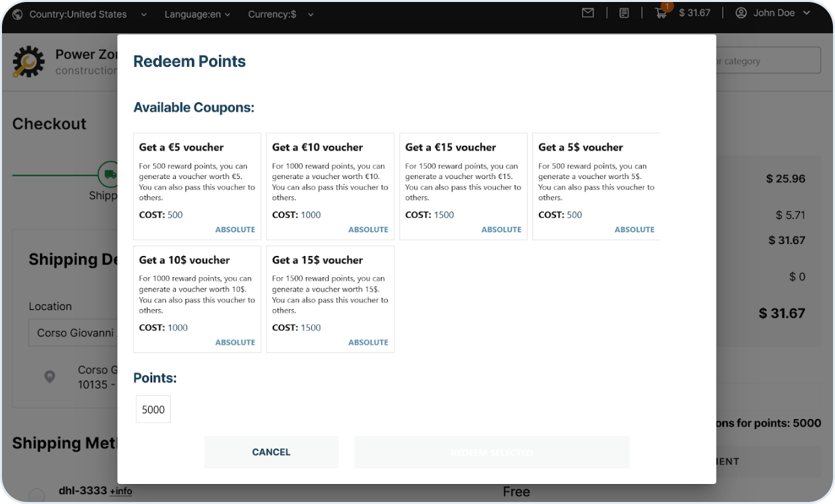Open the orders list icon

point(624,13)
